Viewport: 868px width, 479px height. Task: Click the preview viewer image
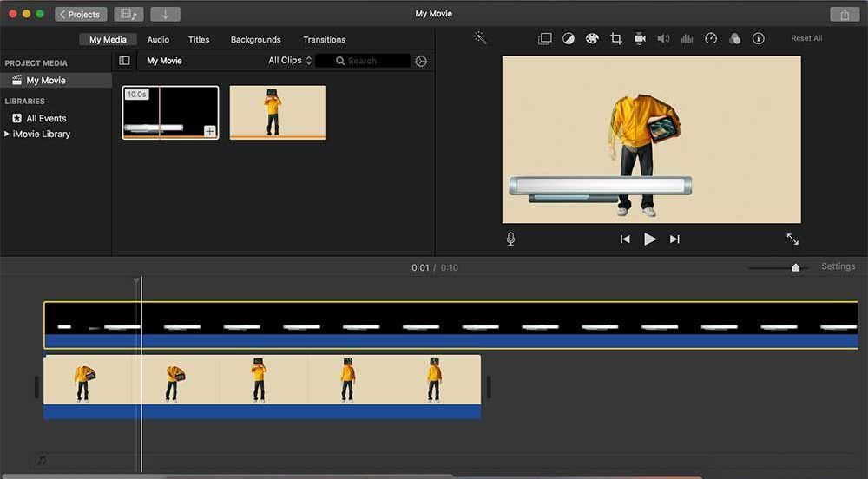pos(652,140)
